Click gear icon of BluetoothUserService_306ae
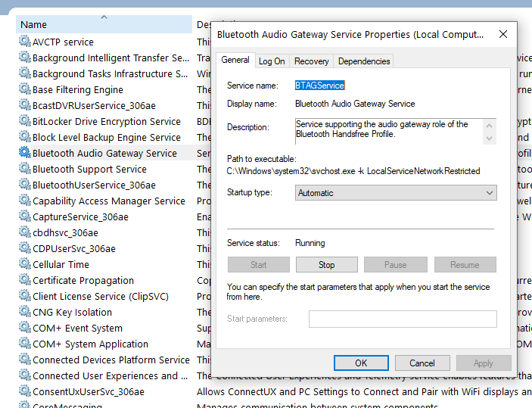The image size is (532, 408). 25,185
